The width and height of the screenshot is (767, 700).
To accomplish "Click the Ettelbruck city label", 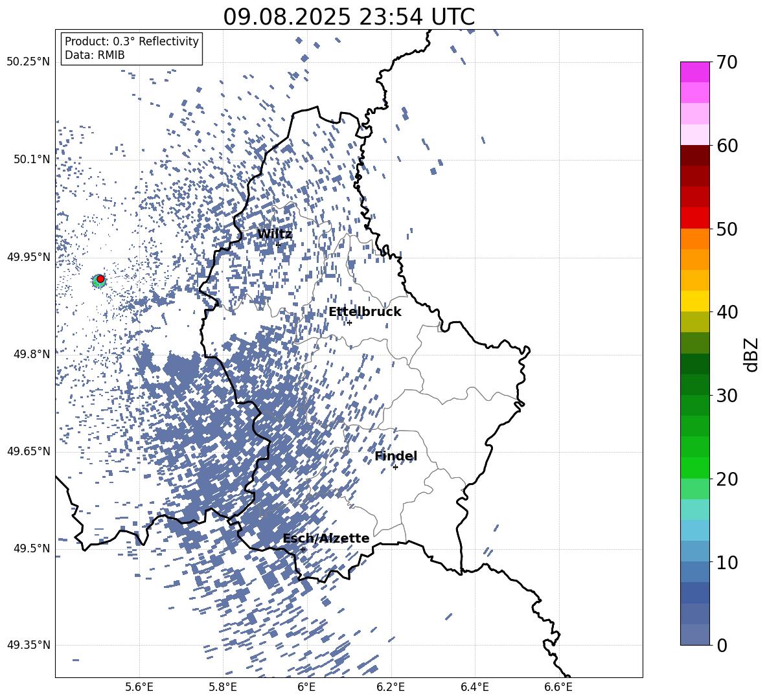I will tap(365, 312).
